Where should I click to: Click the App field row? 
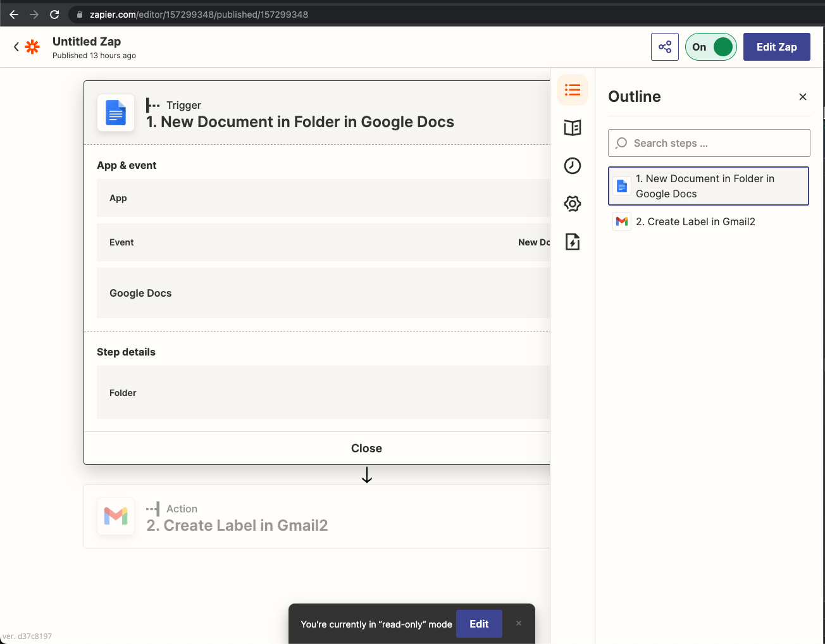[x=323, y=198]
